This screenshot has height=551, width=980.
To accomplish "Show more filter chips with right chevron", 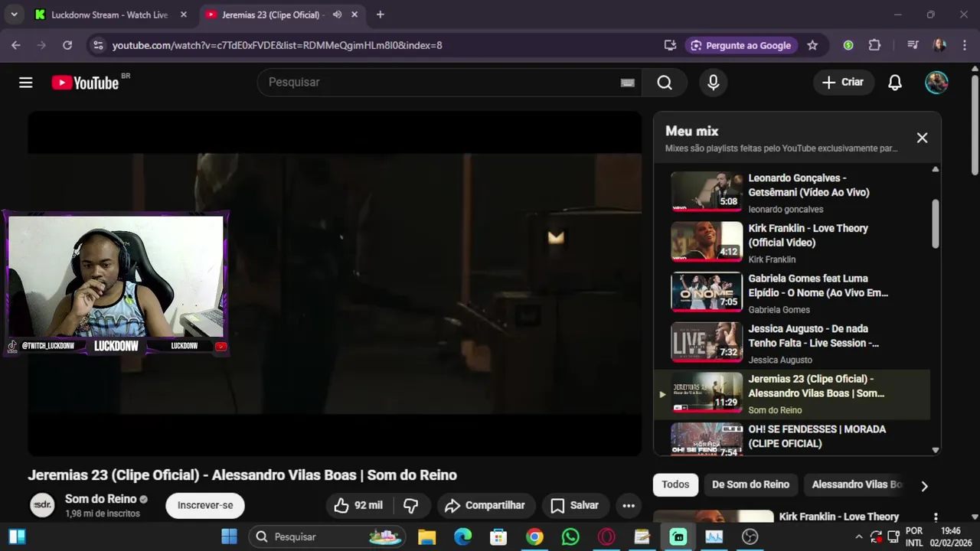I will (x=924, y=486).
